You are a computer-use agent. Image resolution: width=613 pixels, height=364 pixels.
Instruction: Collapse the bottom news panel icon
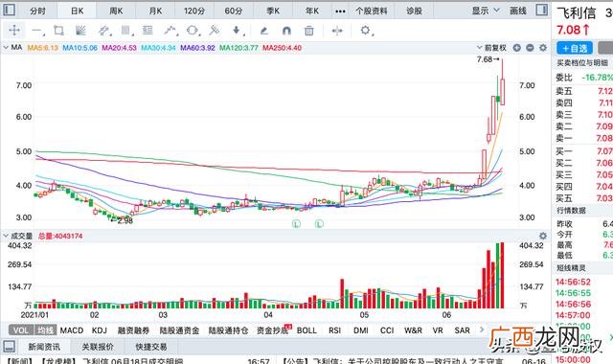[9, 346]
